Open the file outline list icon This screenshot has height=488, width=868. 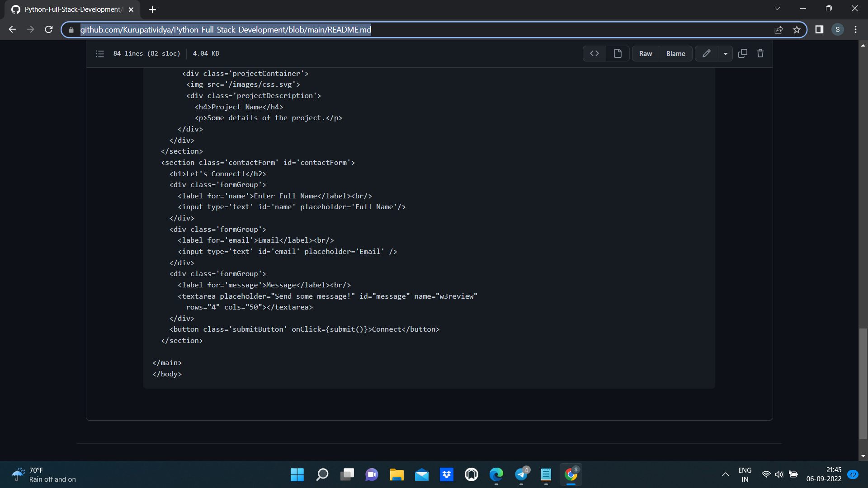click(x=100, y=54)
